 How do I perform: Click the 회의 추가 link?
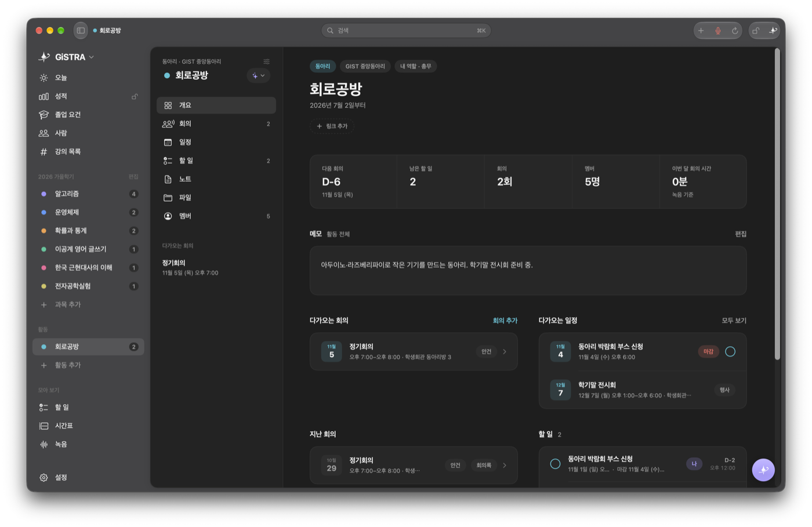[x=505, y=320]
